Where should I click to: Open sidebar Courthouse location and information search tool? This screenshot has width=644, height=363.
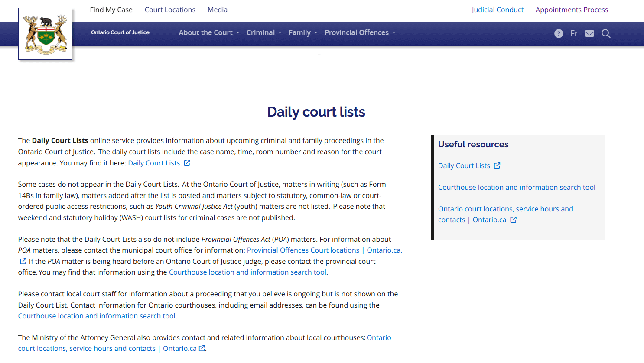coord(517,187)
